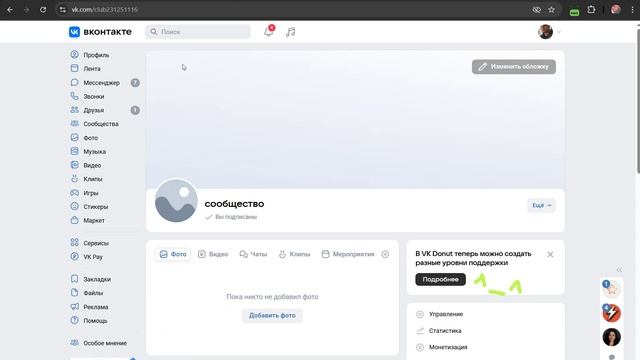Image resolution: width=640 pixels, height=360 pixels.
Task: Open the profile avatar menu in header
Action: pos(549,31)
